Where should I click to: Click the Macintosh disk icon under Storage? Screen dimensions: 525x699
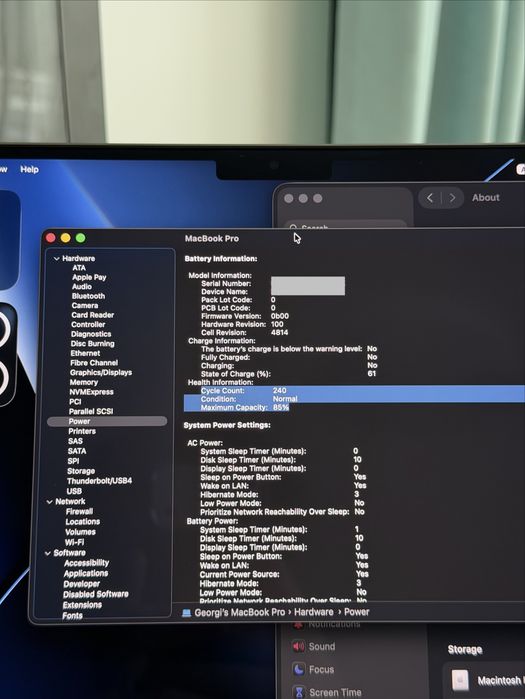tap(460, 681)
